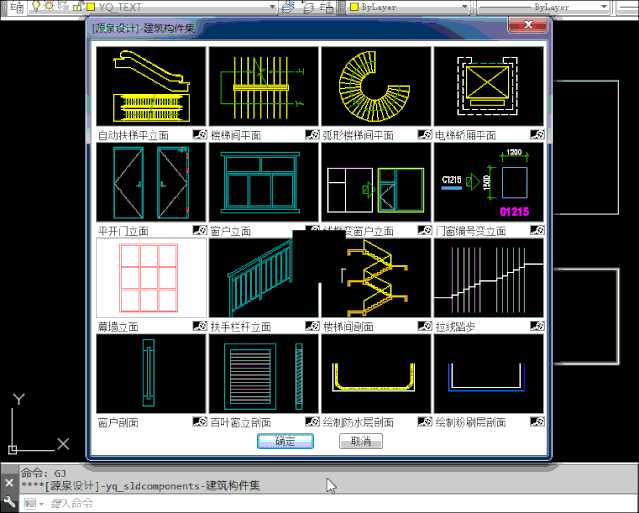
Task: Click the help icon beside 窗户剖面
Action: coord(200,422)
